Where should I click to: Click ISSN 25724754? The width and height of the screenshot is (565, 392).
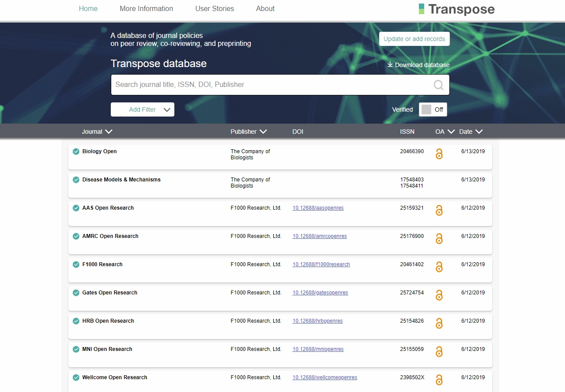pos(412,293)
